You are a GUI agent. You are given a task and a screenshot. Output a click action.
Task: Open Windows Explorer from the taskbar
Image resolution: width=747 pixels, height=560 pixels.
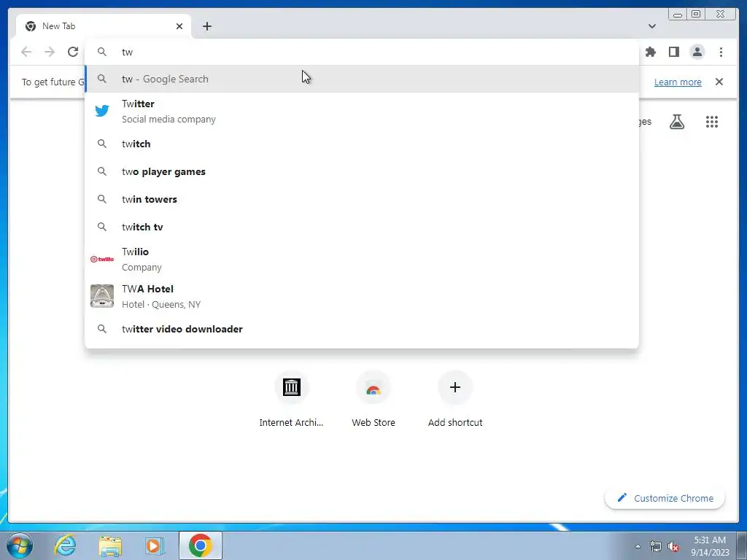110,545
